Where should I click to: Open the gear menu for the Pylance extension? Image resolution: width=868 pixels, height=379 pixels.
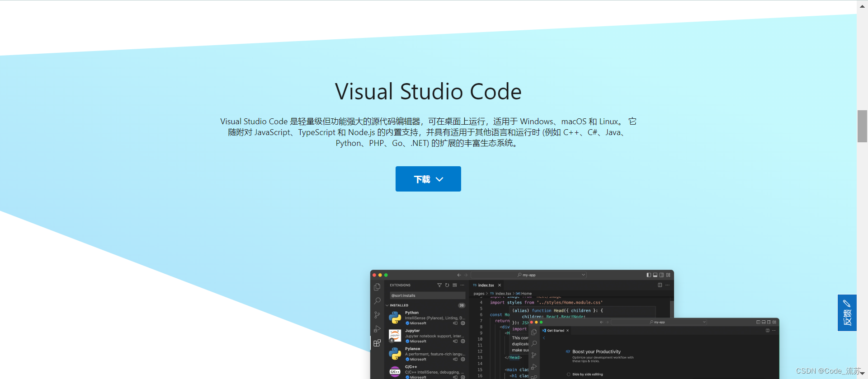463,359
